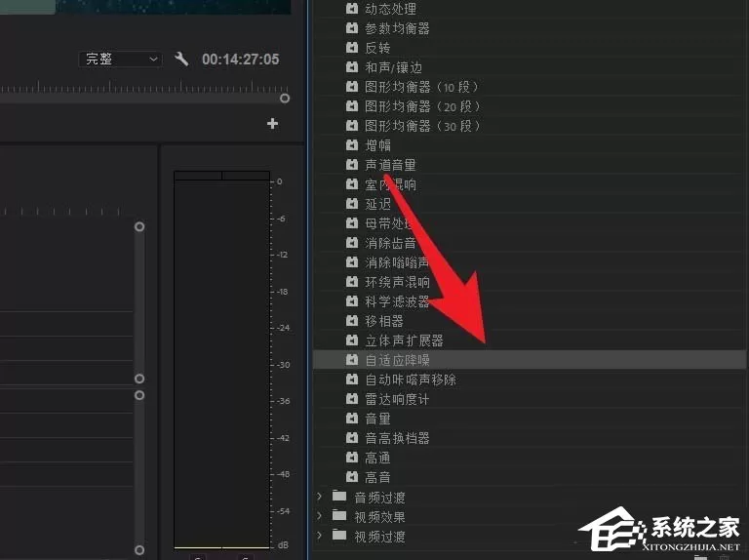Click the effect icon beside 消除齿音
749x560 pixels.
tap(352, 243)
